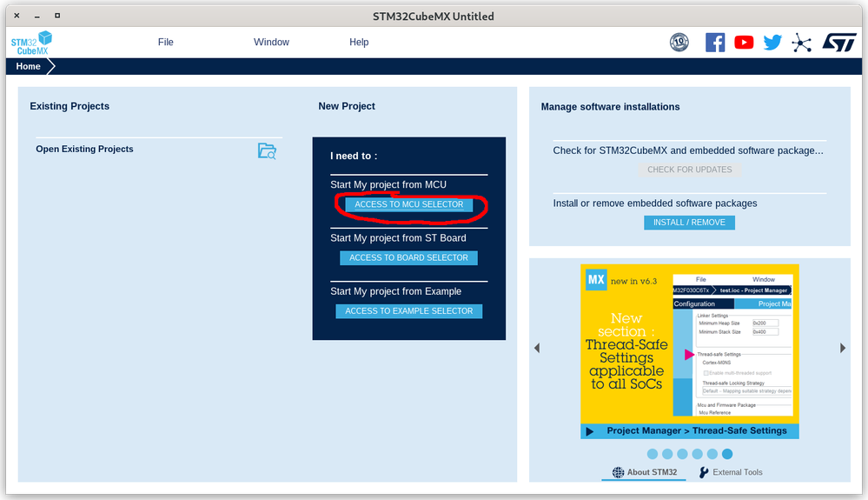Viewport: 868px width, 500px height.
Task: Select the fourth carousel dot
Action: point(698,454)
